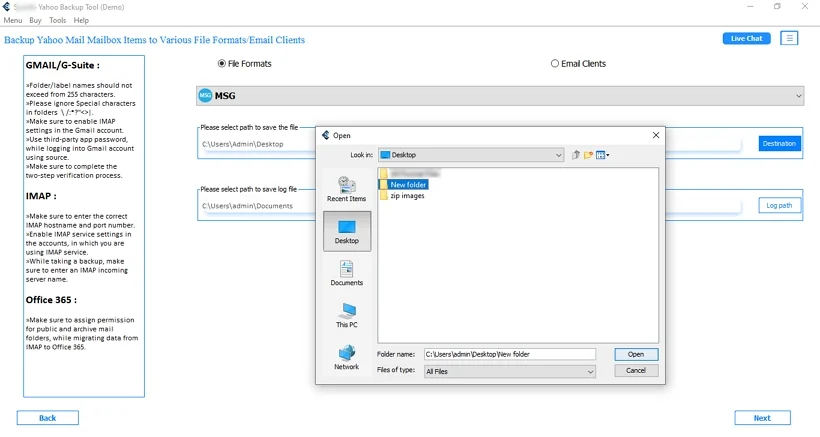This screenshot has width=820, height=437.
Task: Click the IMAP heading text
Action: click(x=41, y=196)
